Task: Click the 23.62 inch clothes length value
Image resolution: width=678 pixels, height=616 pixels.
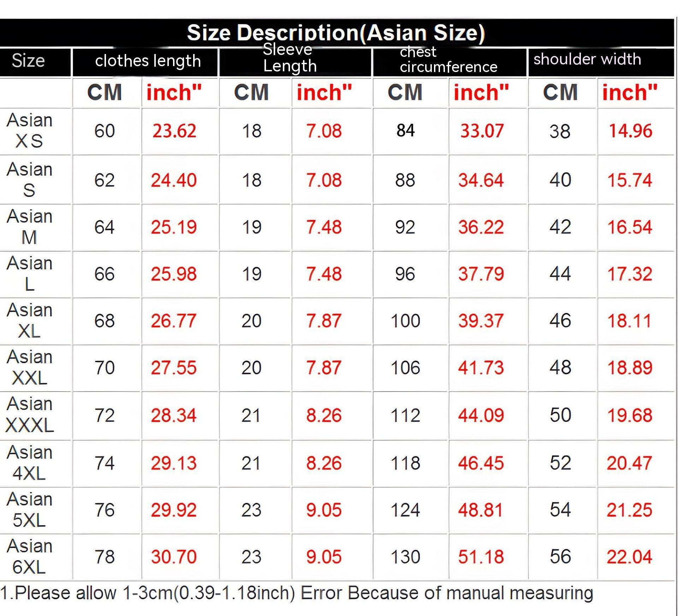Action: tap(174, 131)
